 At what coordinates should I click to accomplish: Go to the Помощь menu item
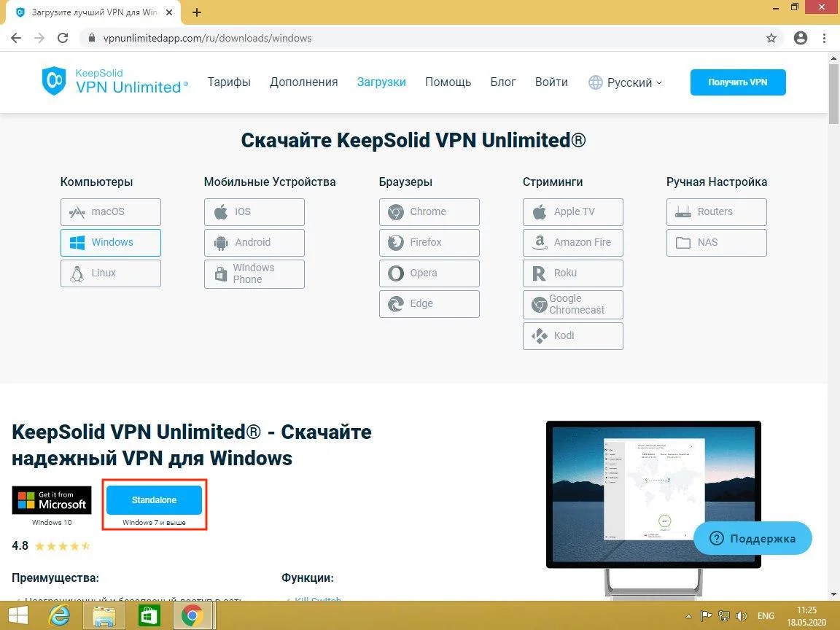448,82
